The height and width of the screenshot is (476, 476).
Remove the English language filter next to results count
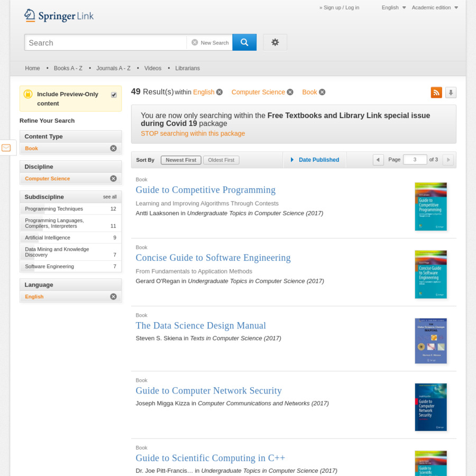coord(219,92)
